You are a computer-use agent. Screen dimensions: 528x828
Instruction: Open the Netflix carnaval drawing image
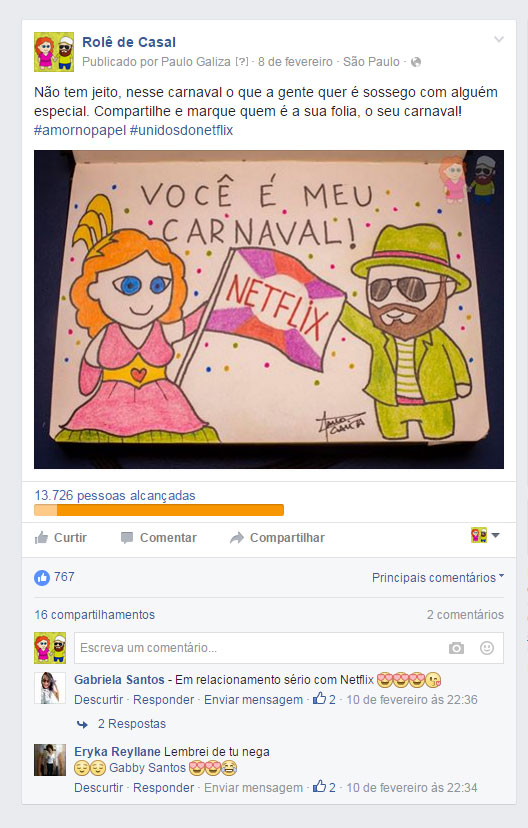[269, 309]
